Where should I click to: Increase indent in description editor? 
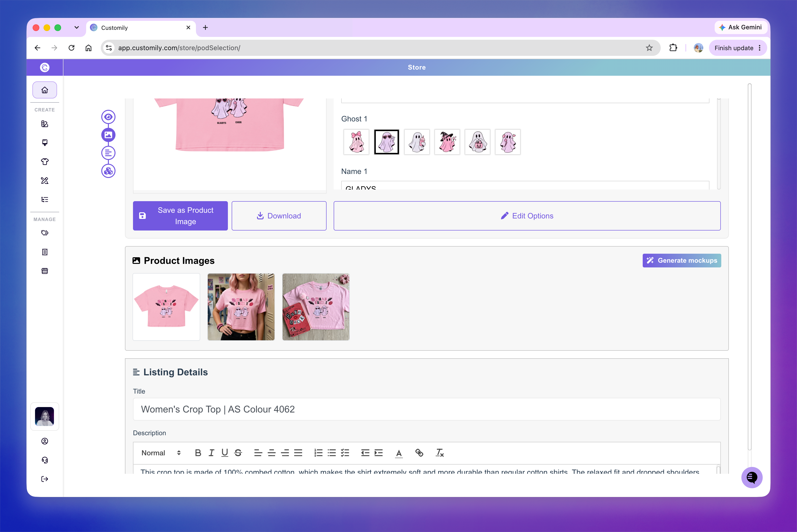tap(379, 453)
